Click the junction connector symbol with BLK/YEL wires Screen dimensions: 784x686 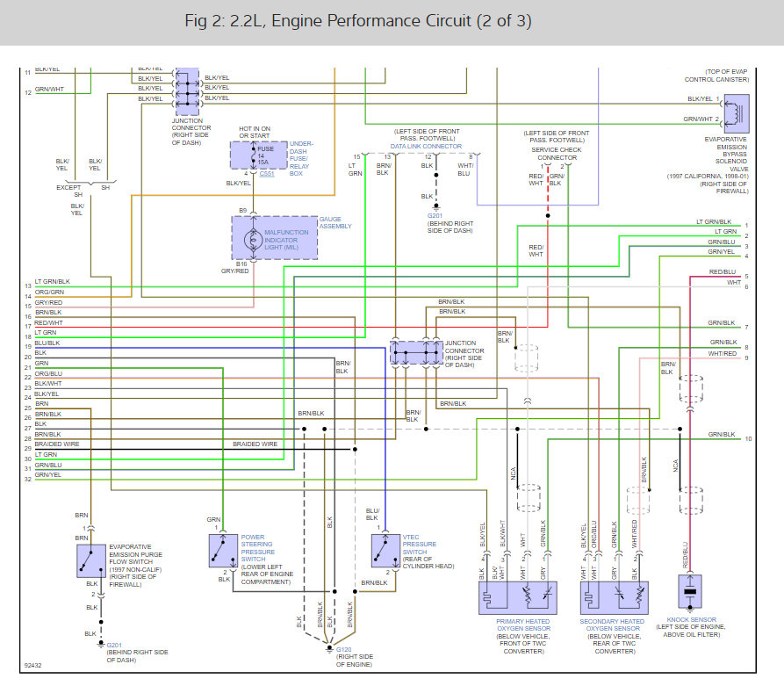click(187, 91)
